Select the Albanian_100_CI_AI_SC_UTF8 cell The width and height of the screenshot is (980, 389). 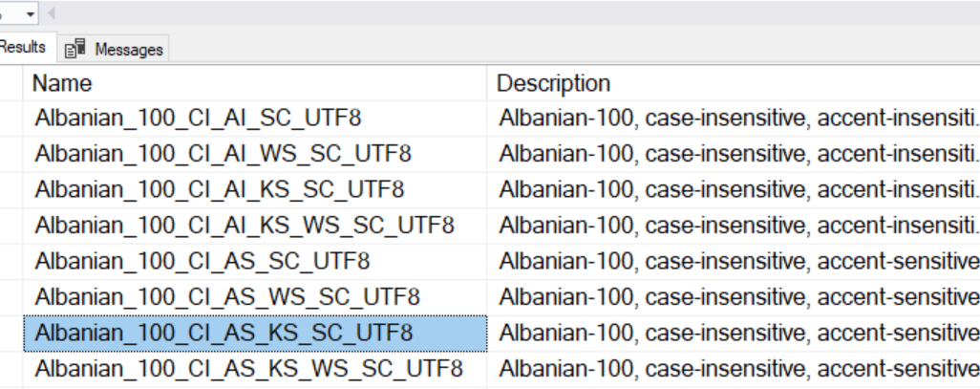pos(199,119)
